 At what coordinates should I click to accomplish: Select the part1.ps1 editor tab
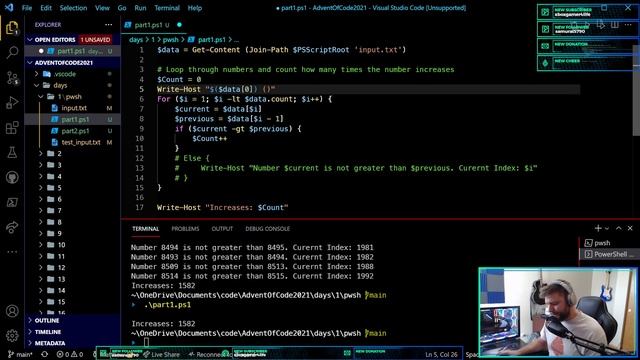pyautogui.click(x=153, y=25)
